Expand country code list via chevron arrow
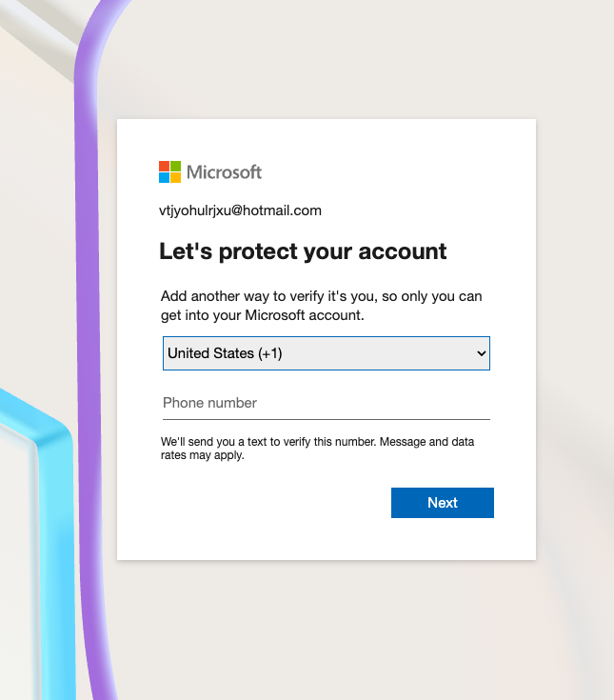This screenshot has height=700, width=614. pyautogui.click(x=481, y=353)
